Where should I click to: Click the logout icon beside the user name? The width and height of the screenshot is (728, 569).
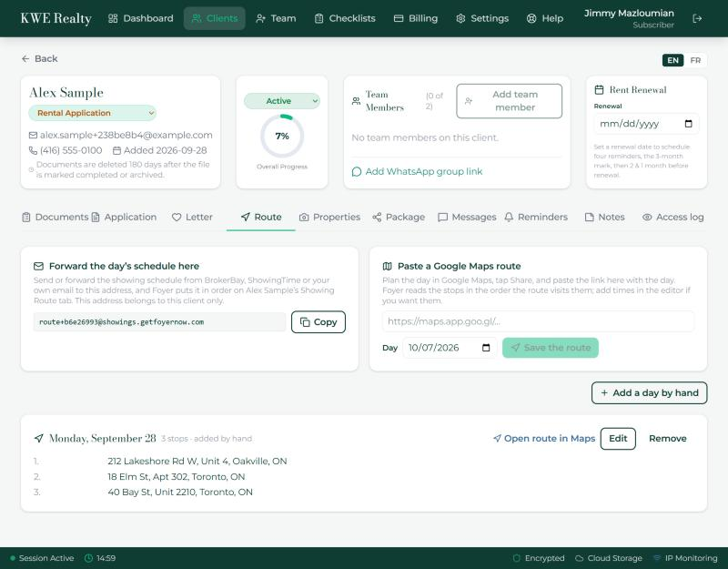(x=697, y=18)
